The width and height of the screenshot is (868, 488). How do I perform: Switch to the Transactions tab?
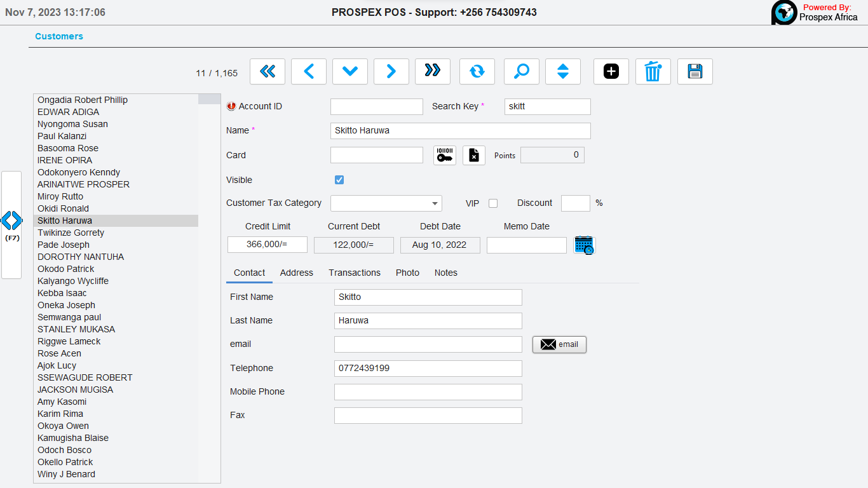click(x=355, y=273)
